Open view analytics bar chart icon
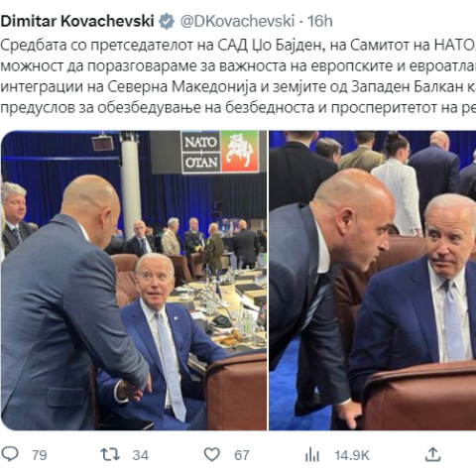Viewport: 476px width, 476px height. click(312, 454)
